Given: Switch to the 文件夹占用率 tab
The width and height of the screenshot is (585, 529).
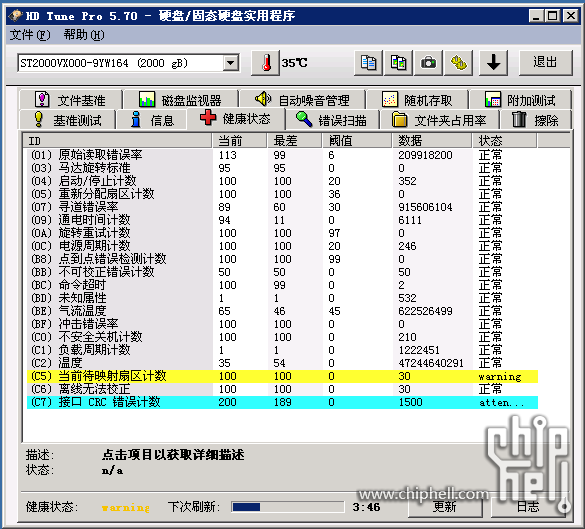Looking at the screenshot, I should pyautogui.click(x=439, y=120).
